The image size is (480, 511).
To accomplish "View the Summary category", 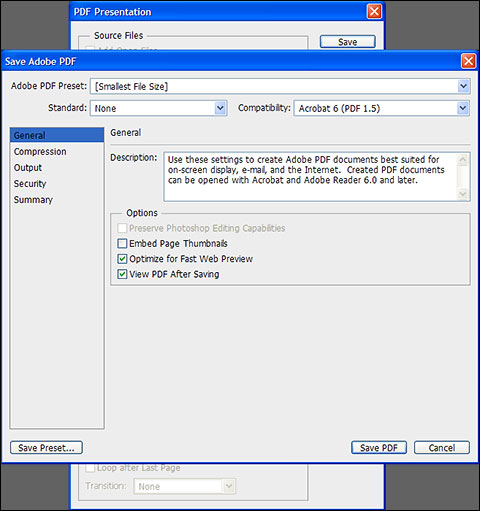I will coord(57,199).
